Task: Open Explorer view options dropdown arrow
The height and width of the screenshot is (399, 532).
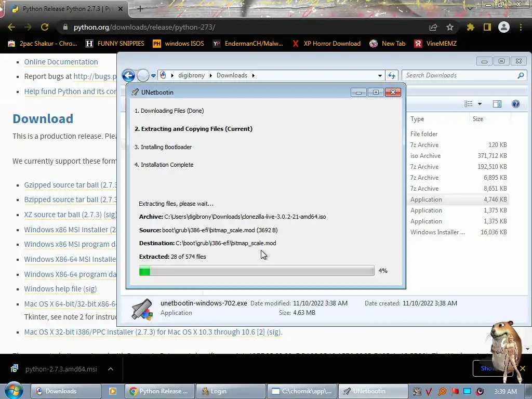Action: click(480, 104)
